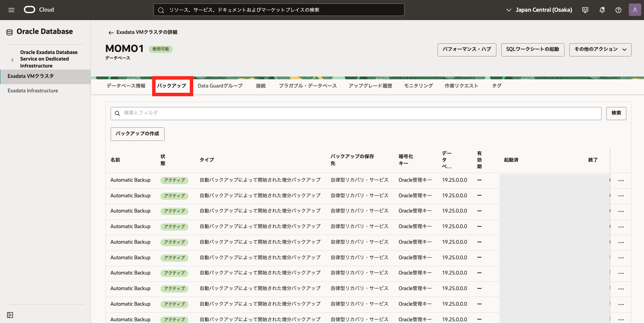Viewport: 644px width, 323px height.
Task: Open the help question mark menu
Action: tap(618, 10)
